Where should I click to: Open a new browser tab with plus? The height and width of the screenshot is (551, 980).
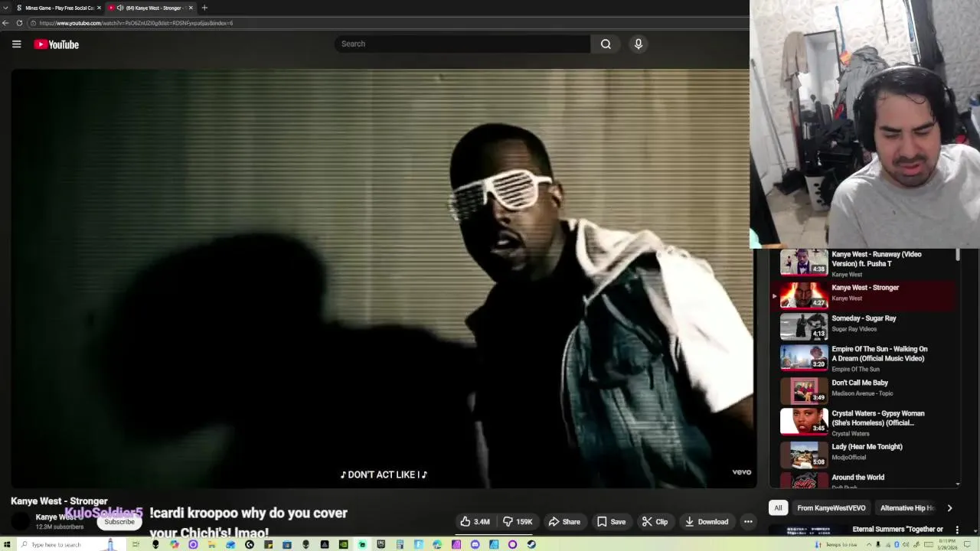click(204, 8)
